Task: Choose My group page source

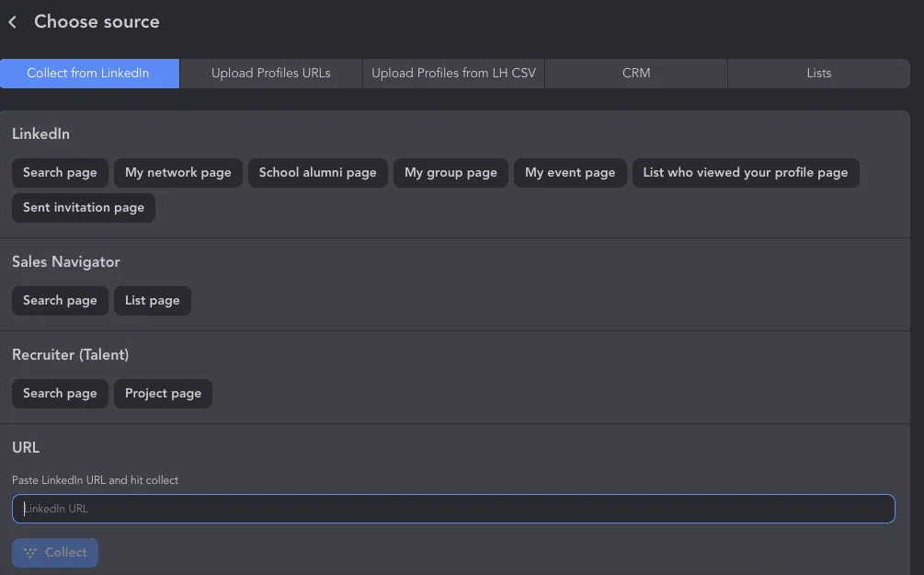Action: (x=451, y=173)
